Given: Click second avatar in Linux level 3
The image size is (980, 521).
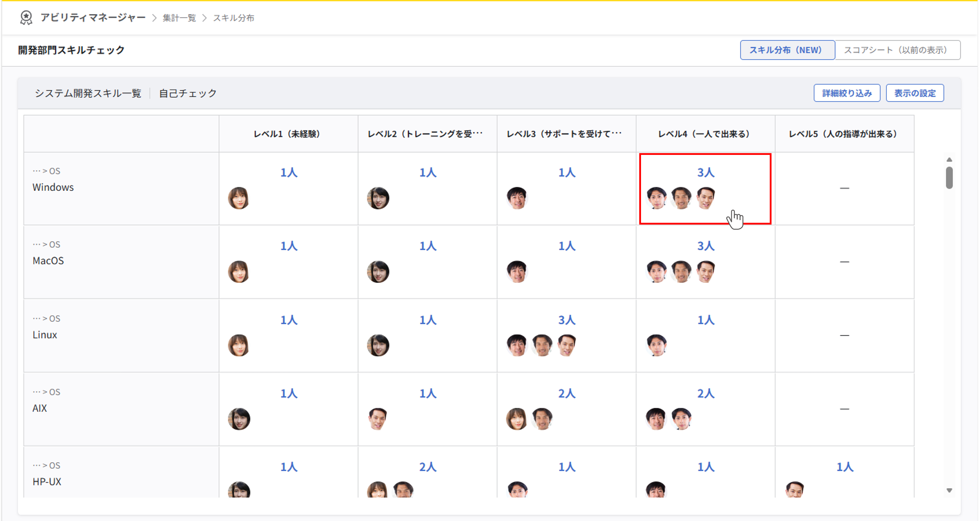Looking at the screenshot, I should 542,345.
